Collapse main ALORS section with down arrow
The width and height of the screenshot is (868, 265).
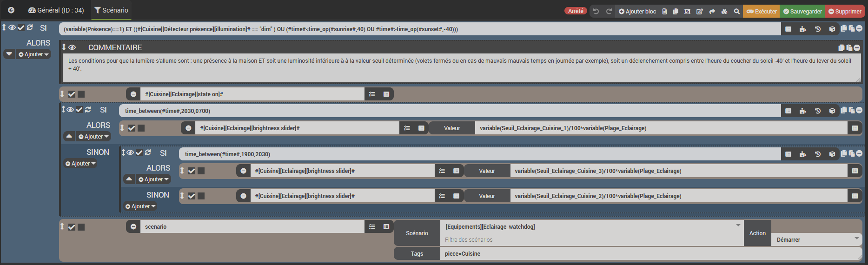point(9,54)
